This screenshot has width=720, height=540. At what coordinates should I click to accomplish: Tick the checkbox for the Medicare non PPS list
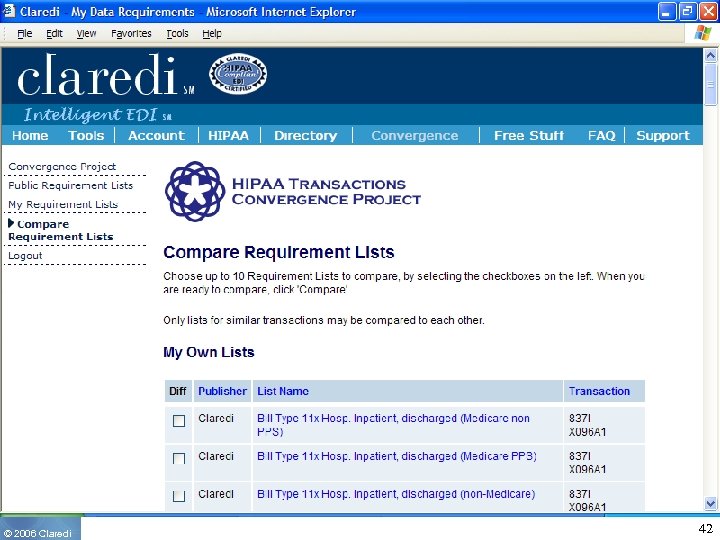(x=179, y=421)
